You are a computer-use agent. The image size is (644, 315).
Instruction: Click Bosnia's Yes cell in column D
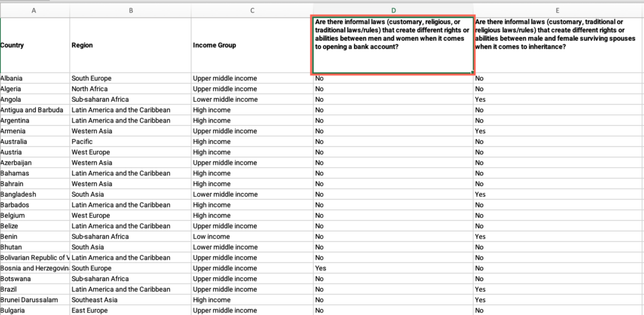coord(393,268)
